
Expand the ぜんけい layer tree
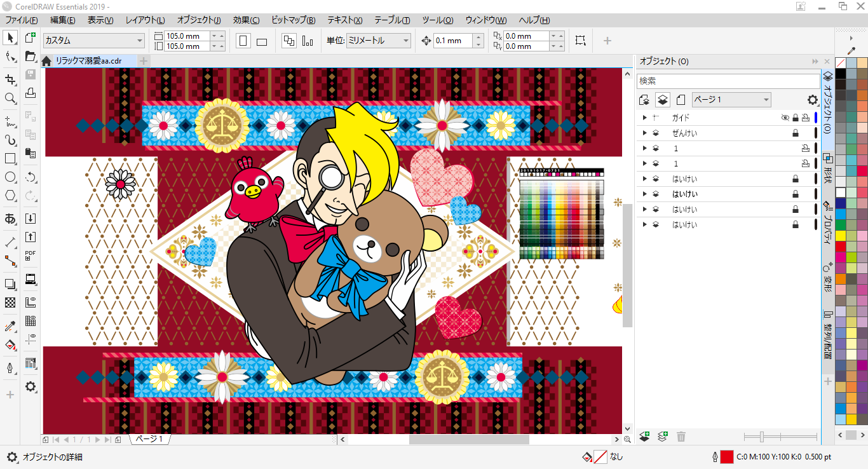pos(644,133)
